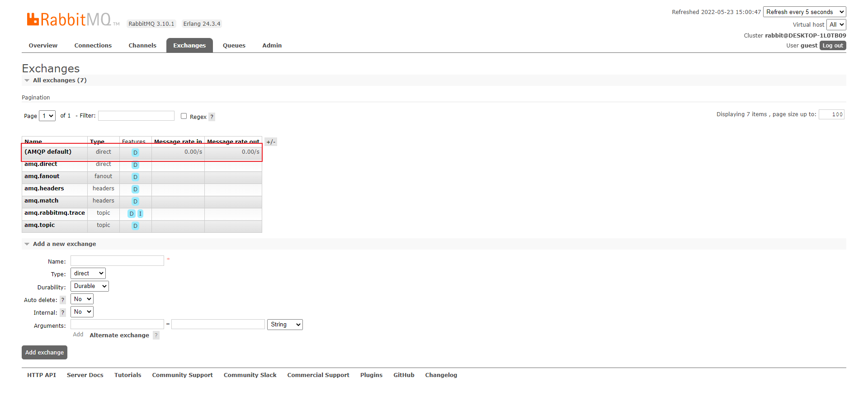Screen dimensions: 868x420
Task: Open the Server Docs footer link
Action: click(85, 375)
